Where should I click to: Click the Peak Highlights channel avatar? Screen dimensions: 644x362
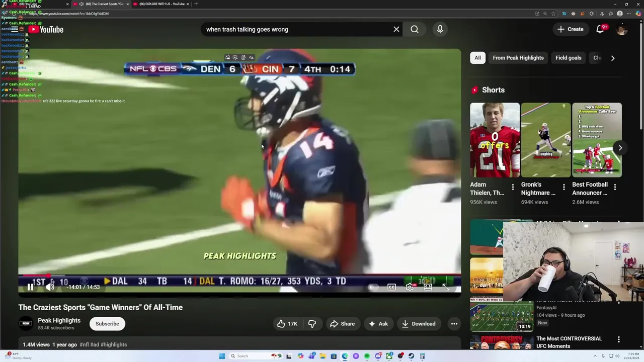pos(26,324)
